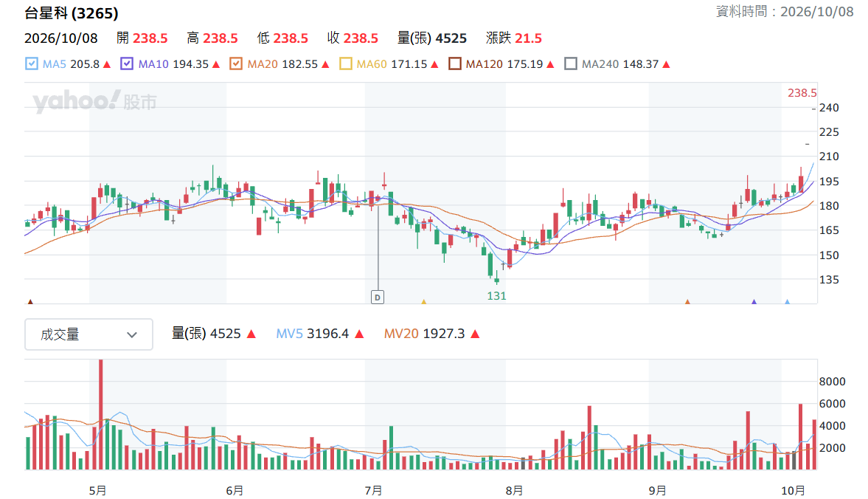Screen dimensions: 868x499
Task: Check the MA120 moving average box
Action: tap(454, 63)
